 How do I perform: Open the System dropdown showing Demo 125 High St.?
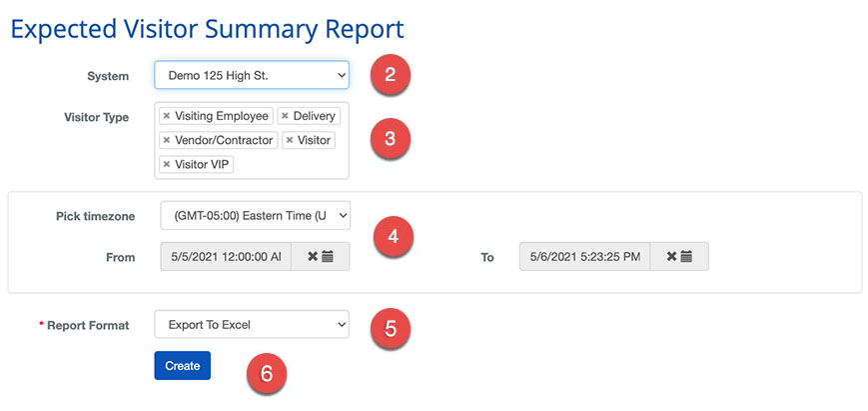tap(251, 75)
